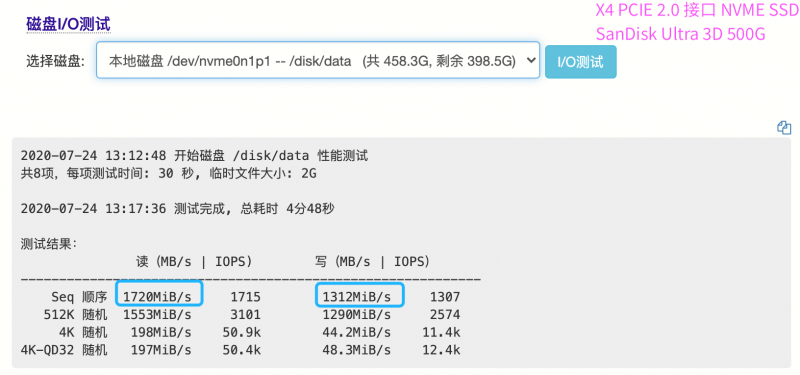
Task: Click the Seq 顺序 row label
Action: [x=79, y=296]
